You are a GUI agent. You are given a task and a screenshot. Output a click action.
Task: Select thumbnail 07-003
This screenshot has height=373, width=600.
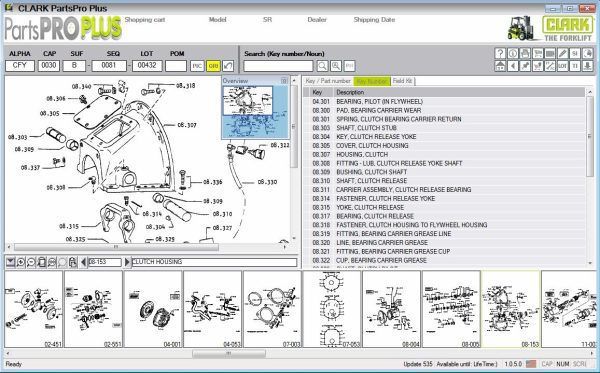coord(272,309)
